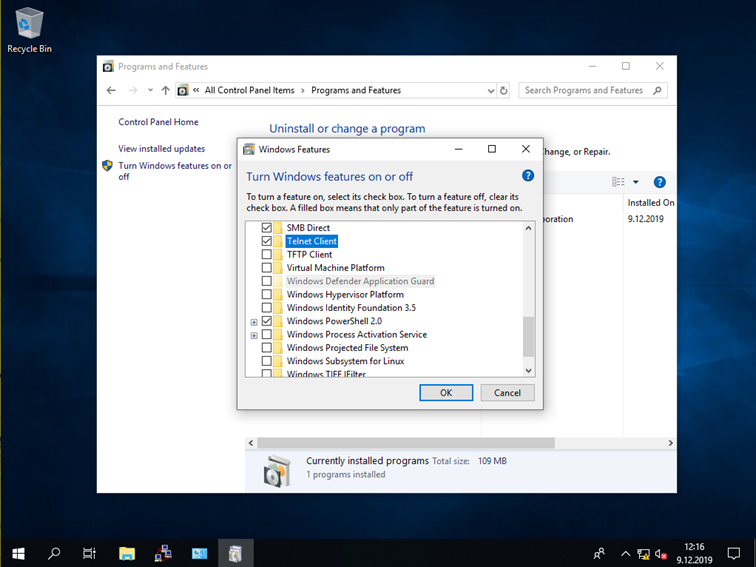This screenshot has width=756, height=567.
Task: Click Cancel in Windows Features dialog
Action: (507, 392)
